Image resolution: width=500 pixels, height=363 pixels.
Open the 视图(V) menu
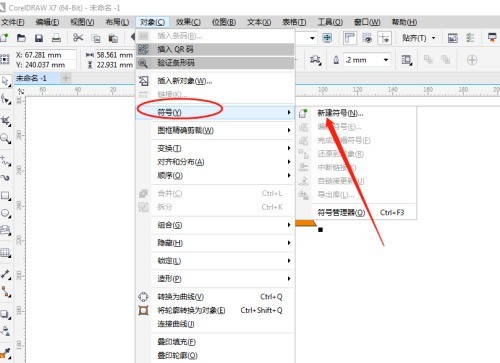(x=82, y=22)
